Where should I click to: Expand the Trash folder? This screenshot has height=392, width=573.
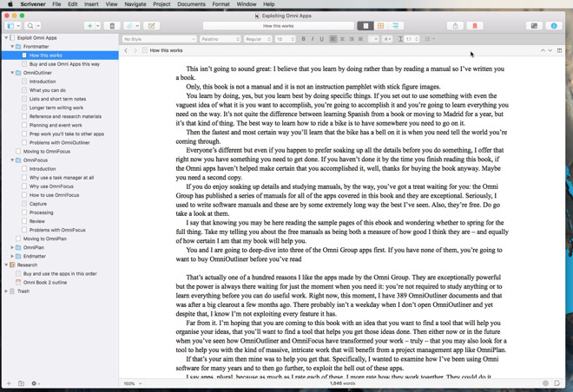coord(6,291)
